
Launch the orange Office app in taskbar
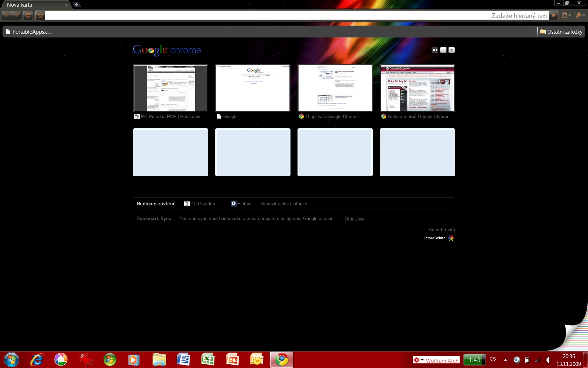pos(232,360)
